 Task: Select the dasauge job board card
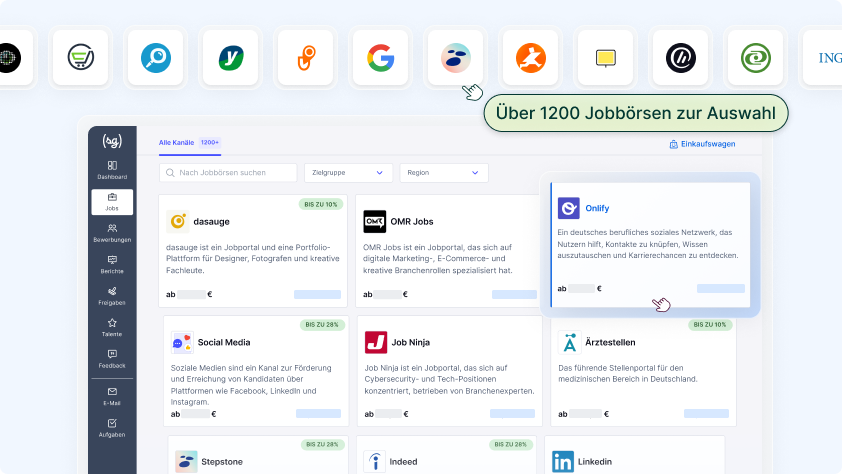(x=253, y=251)
